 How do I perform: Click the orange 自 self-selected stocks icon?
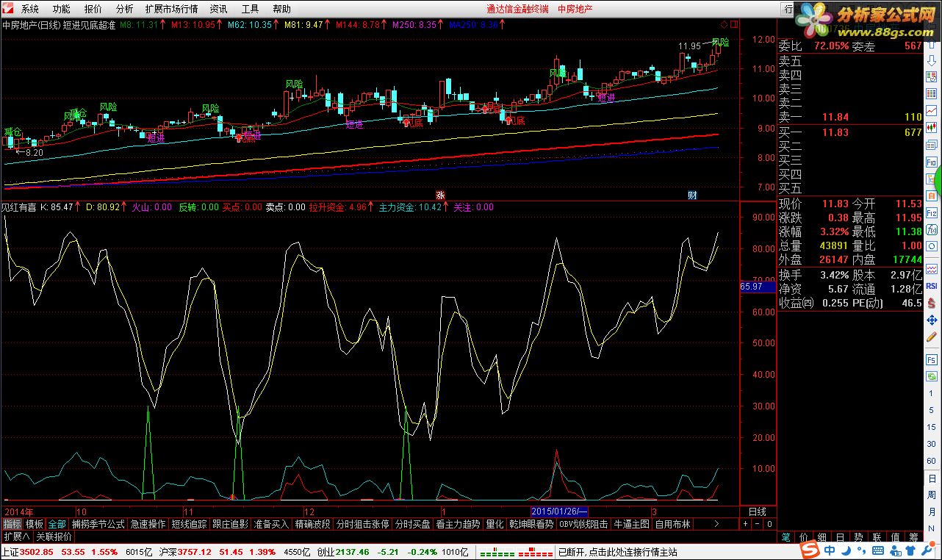point(931,196)
